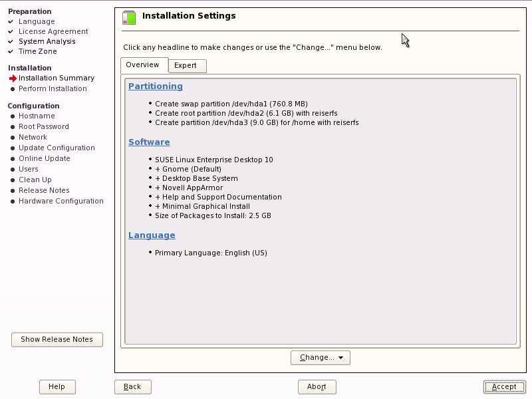Click the Update Configuration step
Screen dimensions: 532x399
[x=57, y=148]
